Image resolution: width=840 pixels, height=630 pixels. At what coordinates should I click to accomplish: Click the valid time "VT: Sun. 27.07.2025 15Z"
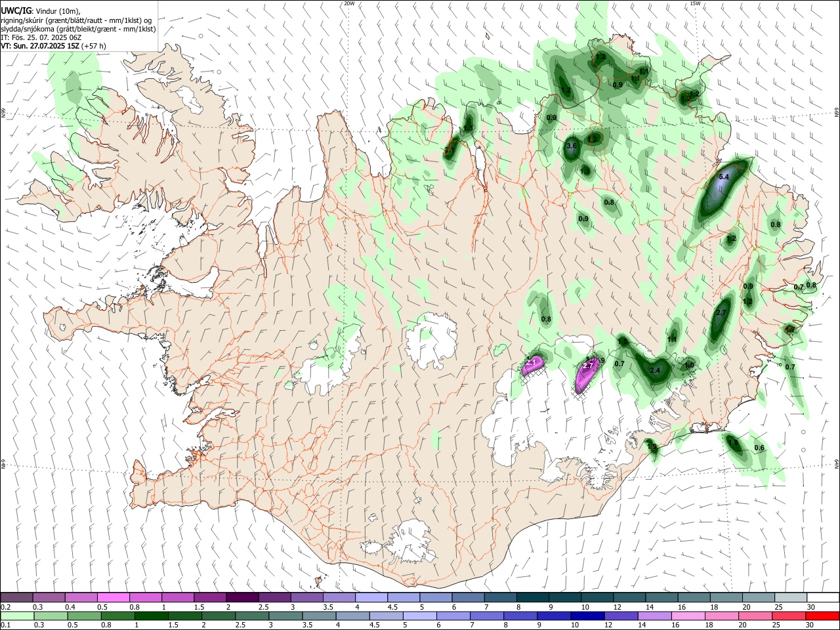click(x=40, y=46)
